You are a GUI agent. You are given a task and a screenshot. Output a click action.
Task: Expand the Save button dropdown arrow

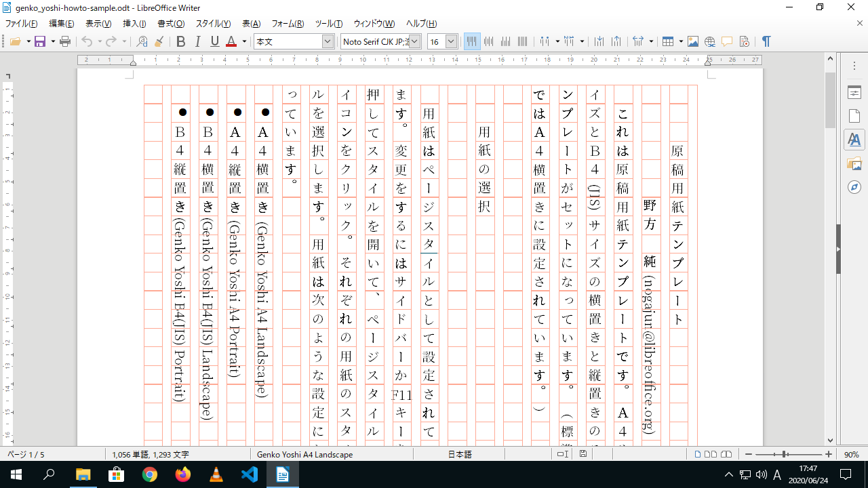(x=53, y=41)
